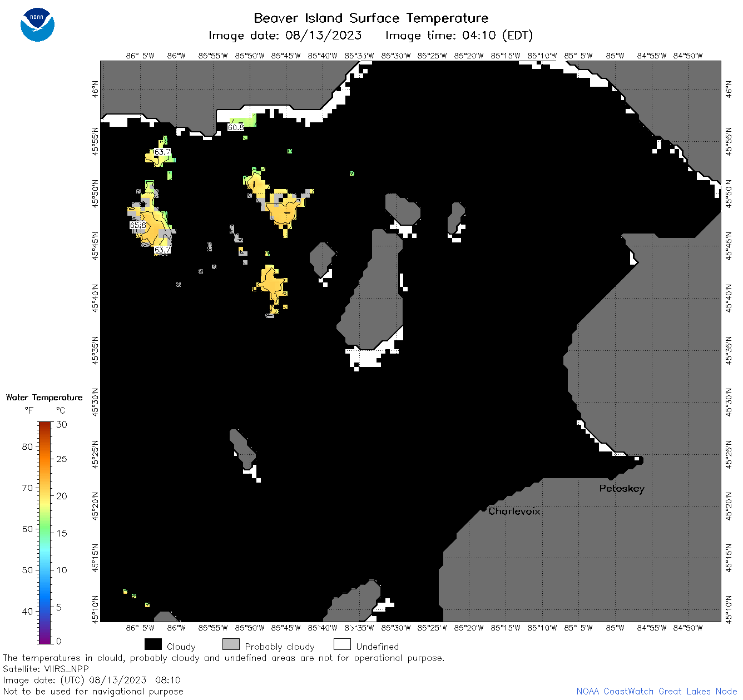743x700 pixels.
Task: Click the Charlevoix location dot on map
Action: 483,509
